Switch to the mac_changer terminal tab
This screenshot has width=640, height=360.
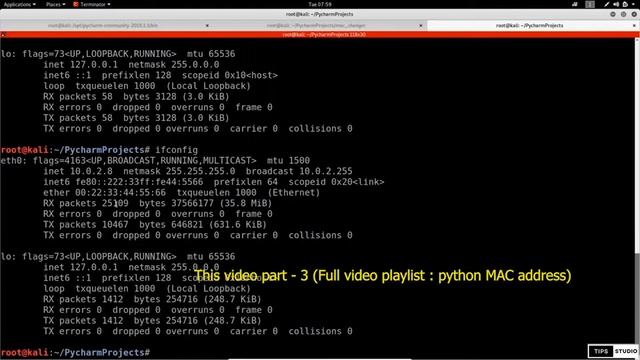click(316, 25)
